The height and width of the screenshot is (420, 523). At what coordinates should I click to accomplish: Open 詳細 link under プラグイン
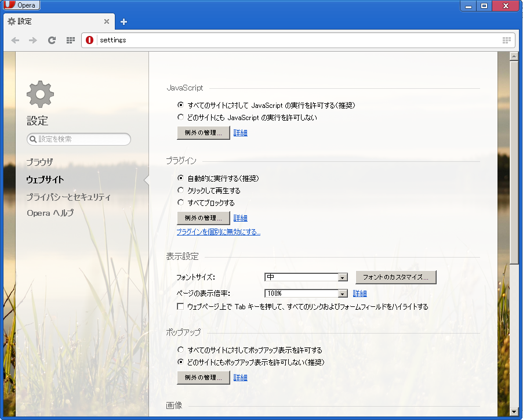[x=240, y=218]
